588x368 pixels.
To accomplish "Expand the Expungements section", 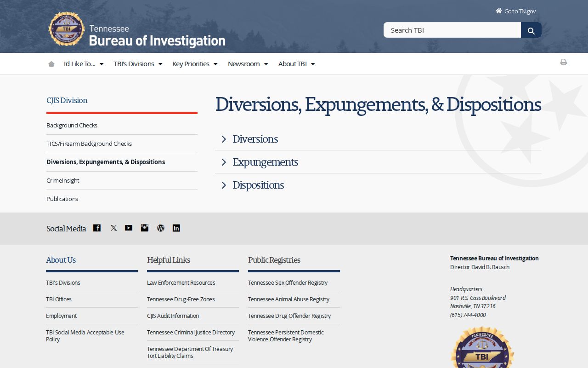I will pyautogui.click(x=378, y=162).
